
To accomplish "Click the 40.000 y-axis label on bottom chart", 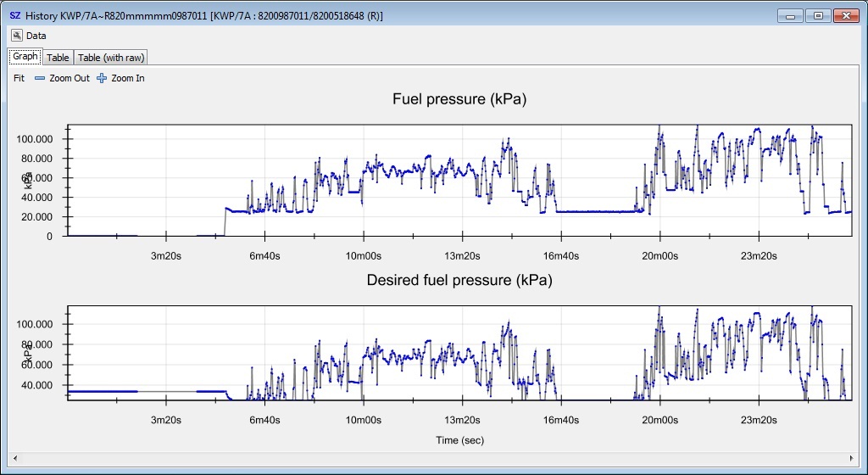I will (36, 385).
